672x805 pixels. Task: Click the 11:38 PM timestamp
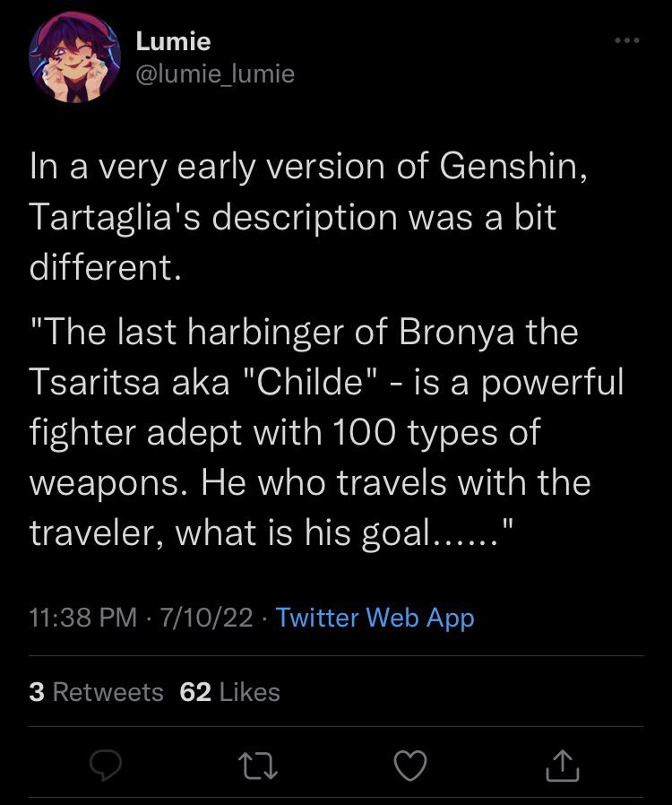tap(83, 617)
